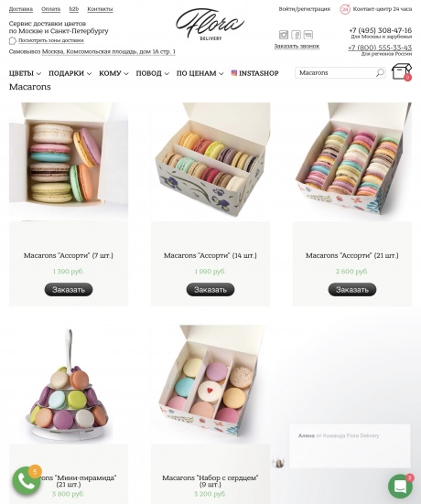Viewport: 421px width, 504px height.
Task: Click the 24-hour contact center icon
Action: point(345,9)
